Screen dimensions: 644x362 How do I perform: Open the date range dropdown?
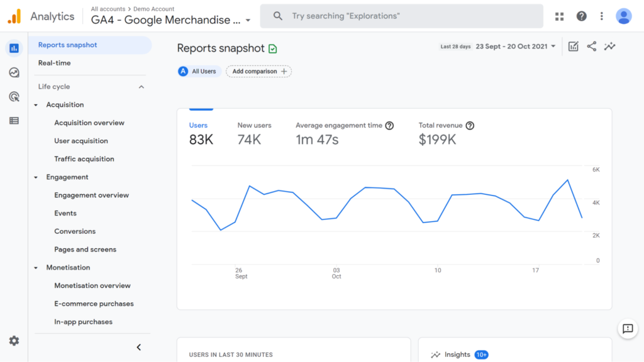[x=516, y=47]
